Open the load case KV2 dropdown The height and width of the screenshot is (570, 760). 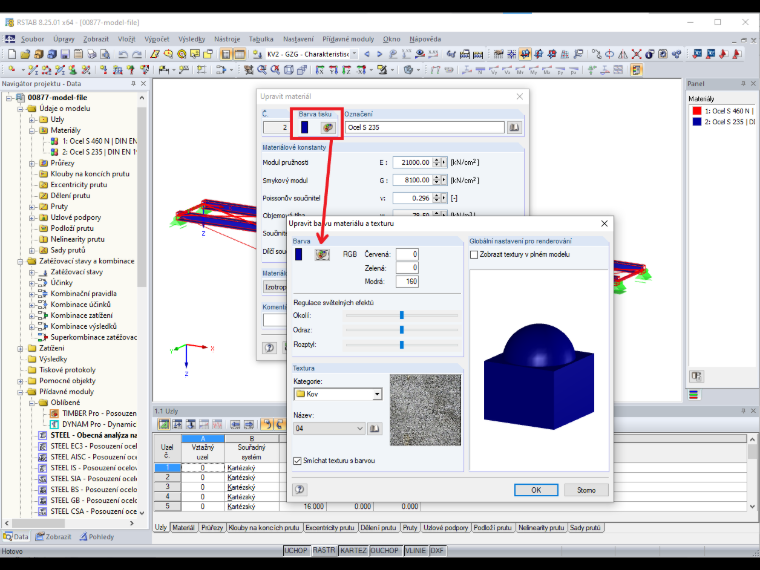point(354,54)
